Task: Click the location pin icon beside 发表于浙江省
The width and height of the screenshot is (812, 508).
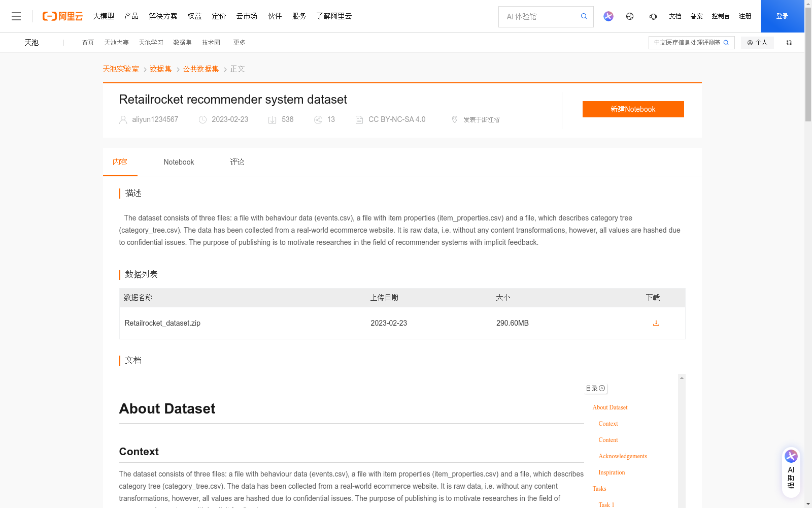Action: (x=455, y=119)
